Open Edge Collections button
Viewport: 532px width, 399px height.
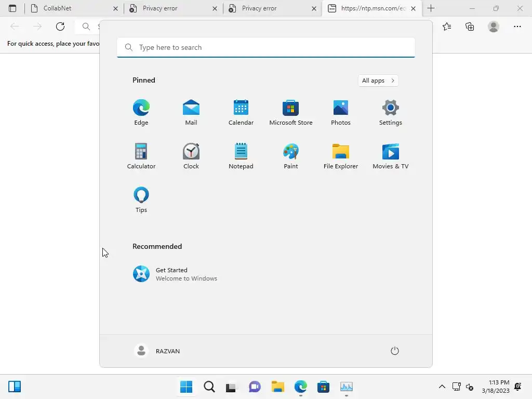pos(470,26)
